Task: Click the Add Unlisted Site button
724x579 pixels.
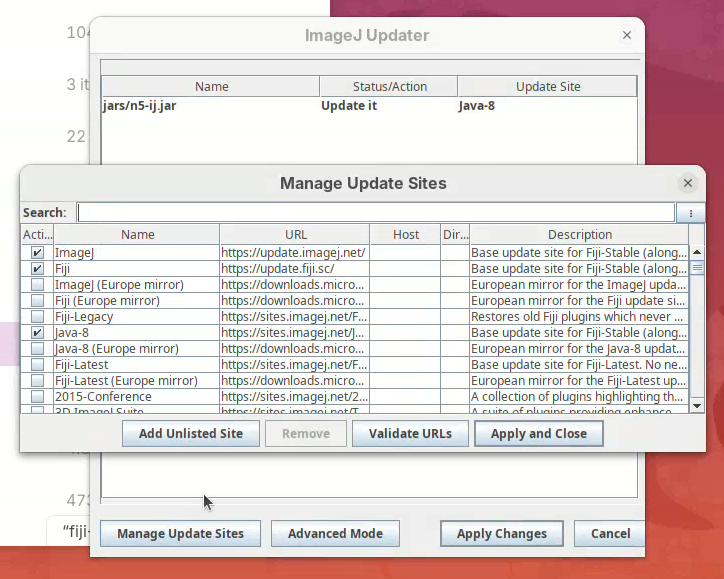Action: 190,434
